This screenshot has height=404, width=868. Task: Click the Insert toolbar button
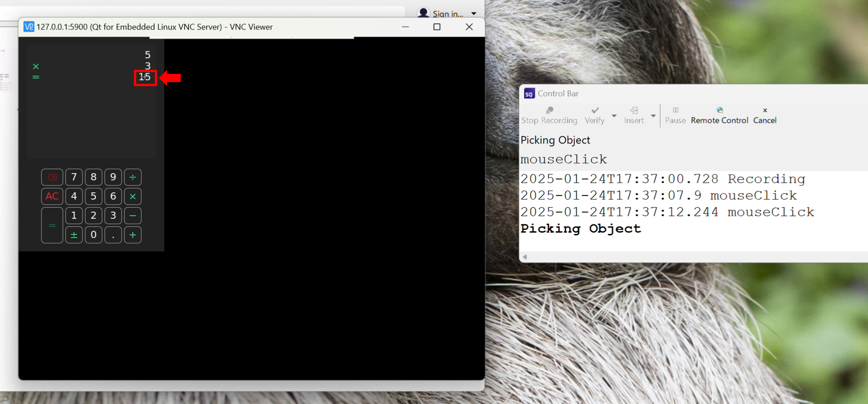pyautogui.click(x=634, y=115)
